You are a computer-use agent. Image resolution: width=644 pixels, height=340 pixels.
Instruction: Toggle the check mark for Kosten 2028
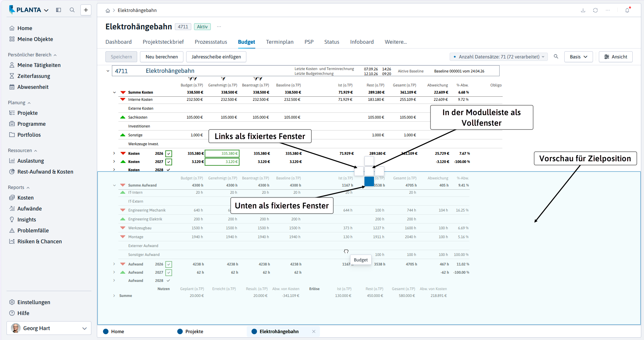click(168, 170)
